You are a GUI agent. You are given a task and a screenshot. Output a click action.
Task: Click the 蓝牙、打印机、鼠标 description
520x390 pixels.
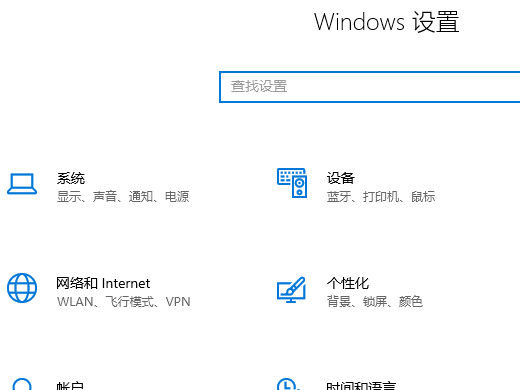(381, 197)
